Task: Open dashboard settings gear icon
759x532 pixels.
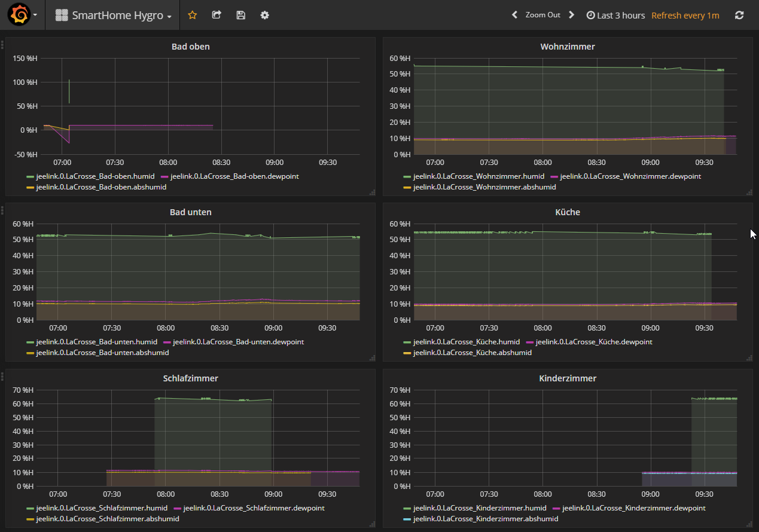Action: point(264,15)
